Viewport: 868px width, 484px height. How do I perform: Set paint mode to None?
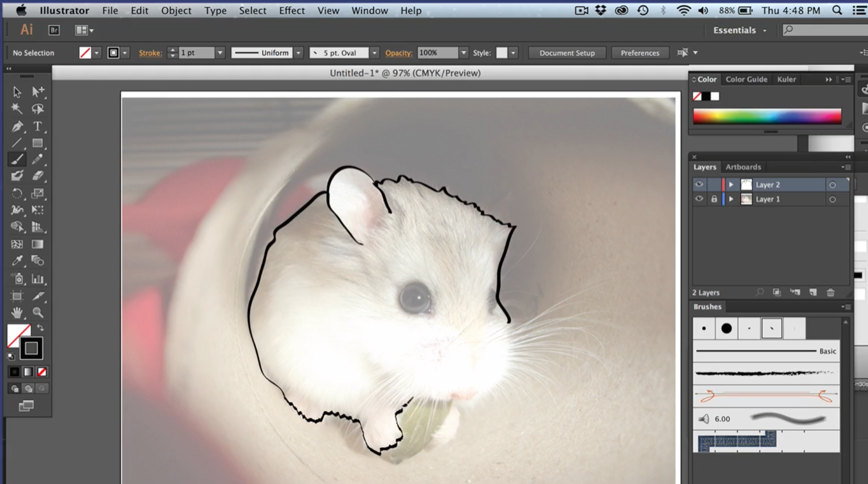click(x=42, y=372)
